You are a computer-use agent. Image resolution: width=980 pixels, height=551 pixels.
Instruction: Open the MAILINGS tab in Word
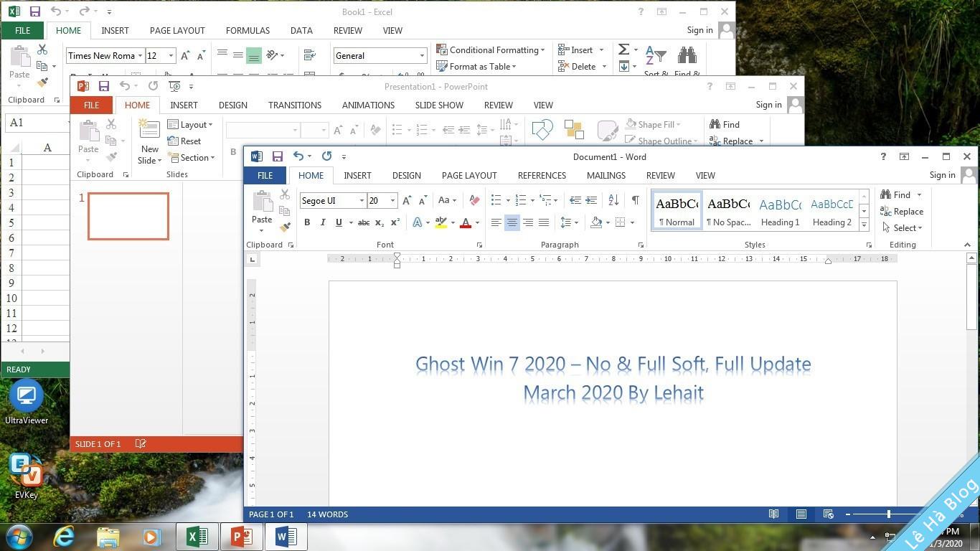click(x=606, y=175)
